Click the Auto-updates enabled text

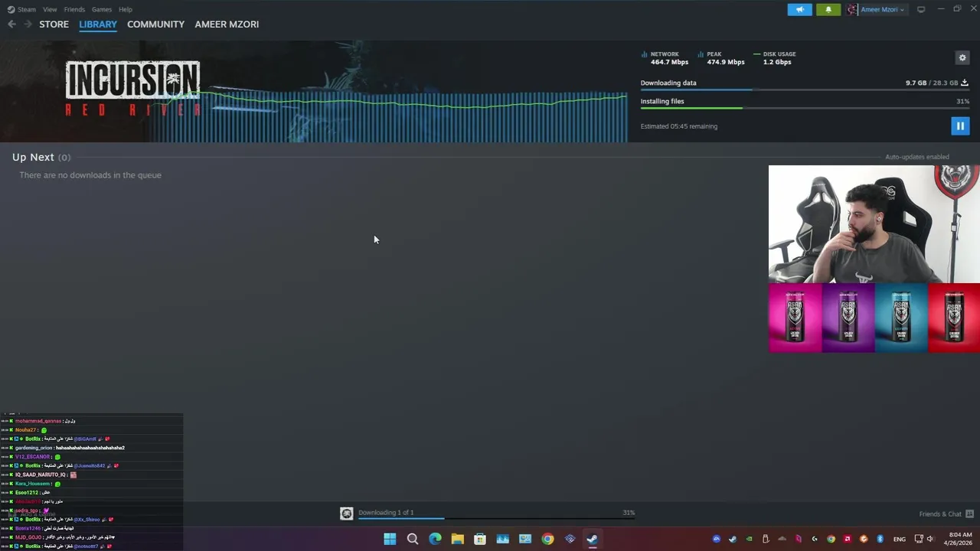point(917,157)
